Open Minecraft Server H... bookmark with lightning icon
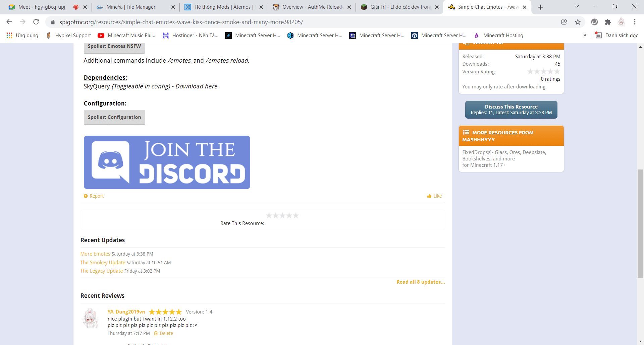 click(253, 35)
